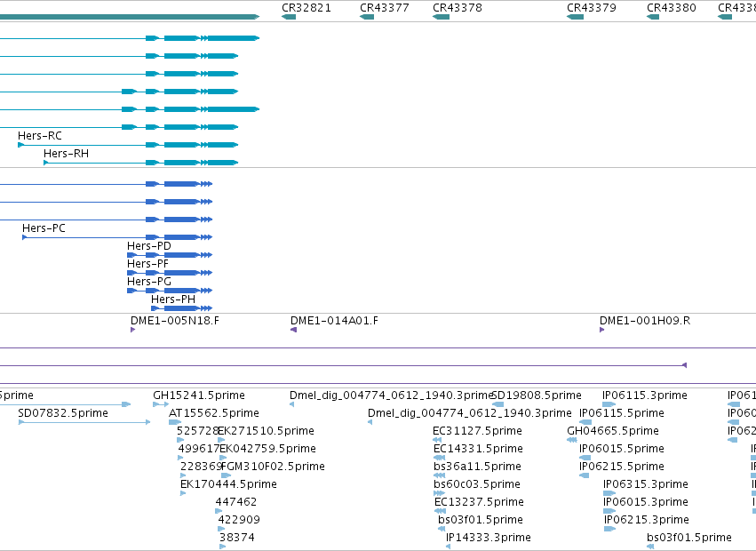This screenshot has height=551, width=756.
Task: Click the 525728 EST label
Action: 197,431
